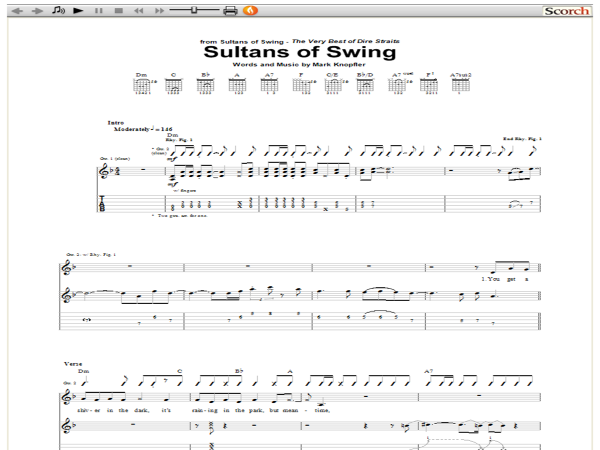This screenshot has height=450, width=600.
Task: Click the "End Rhy. Fig. 1" marking
Action: [x=522, y=139]
